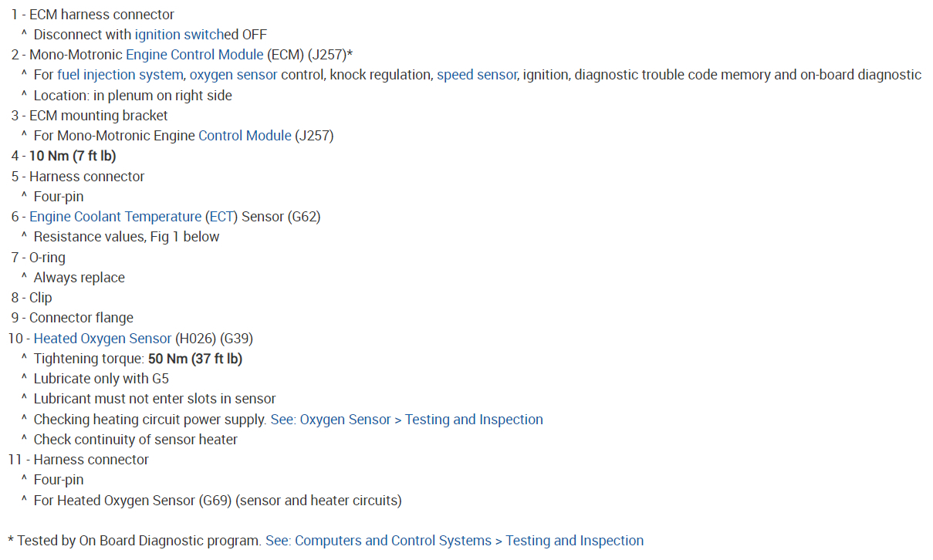The width and height of the screenshot is (933, 560).
Task: Open the 'Engine Coolant Temperature' link
Action: tap(115, 217)
